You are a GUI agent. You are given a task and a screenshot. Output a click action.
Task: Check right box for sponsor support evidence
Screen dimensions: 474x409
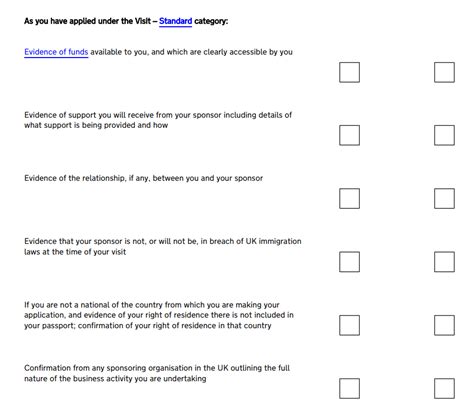click(444, 135)
